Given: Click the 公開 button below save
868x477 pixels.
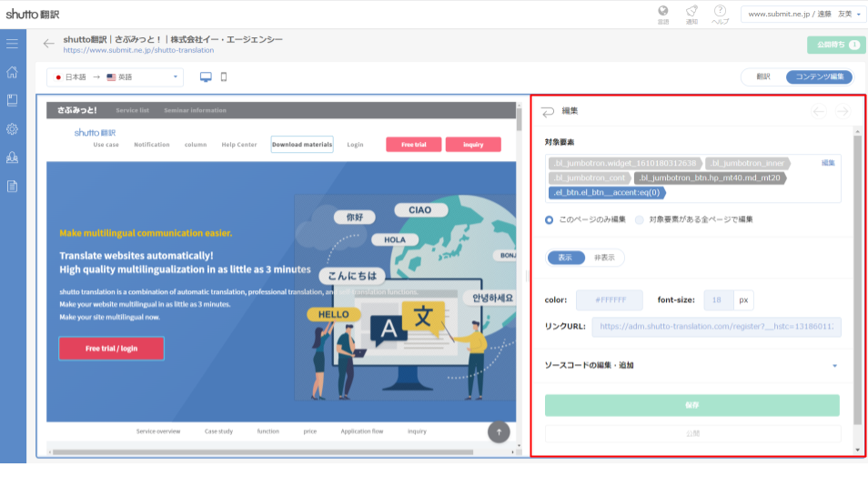Looking at the screenshot, I should 692,434.
